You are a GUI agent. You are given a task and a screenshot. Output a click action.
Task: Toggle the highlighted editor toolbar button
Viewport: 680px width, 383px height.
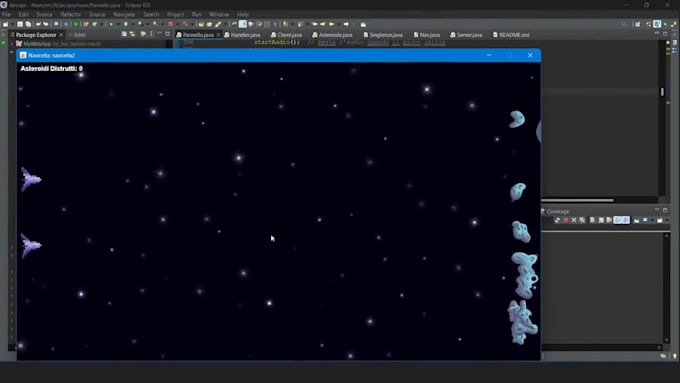[242, 24]
